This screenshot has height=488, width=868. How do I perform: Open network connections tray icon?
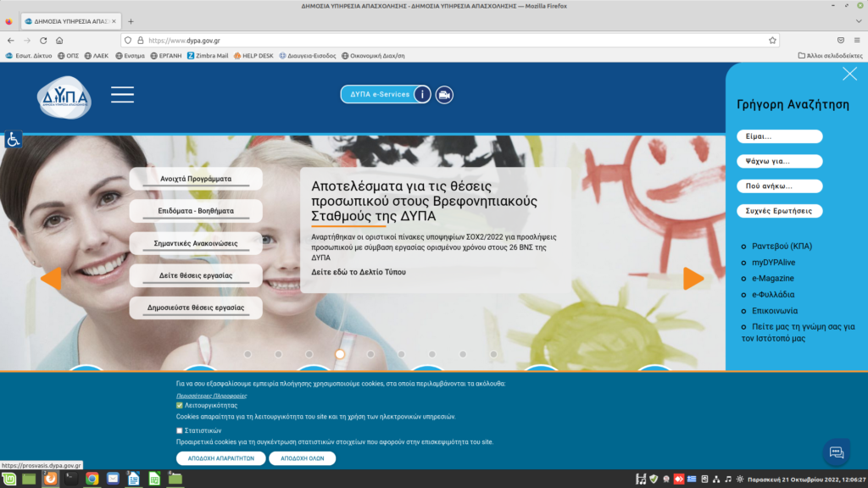click(716, 480)
